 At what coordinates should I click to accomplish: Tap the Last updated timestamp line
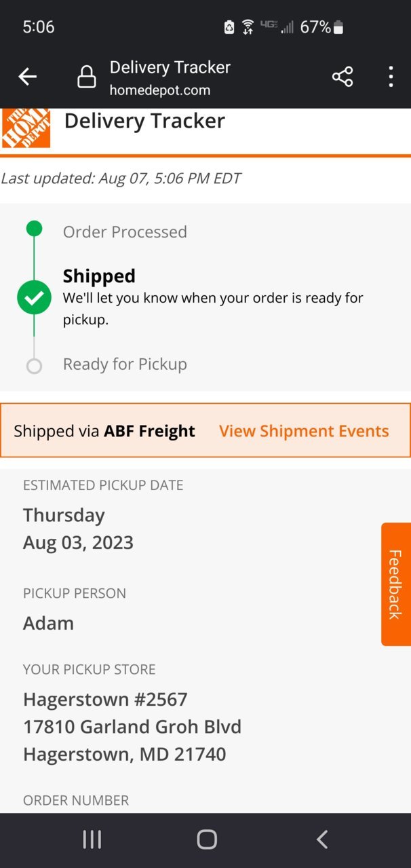click(121, 178)
